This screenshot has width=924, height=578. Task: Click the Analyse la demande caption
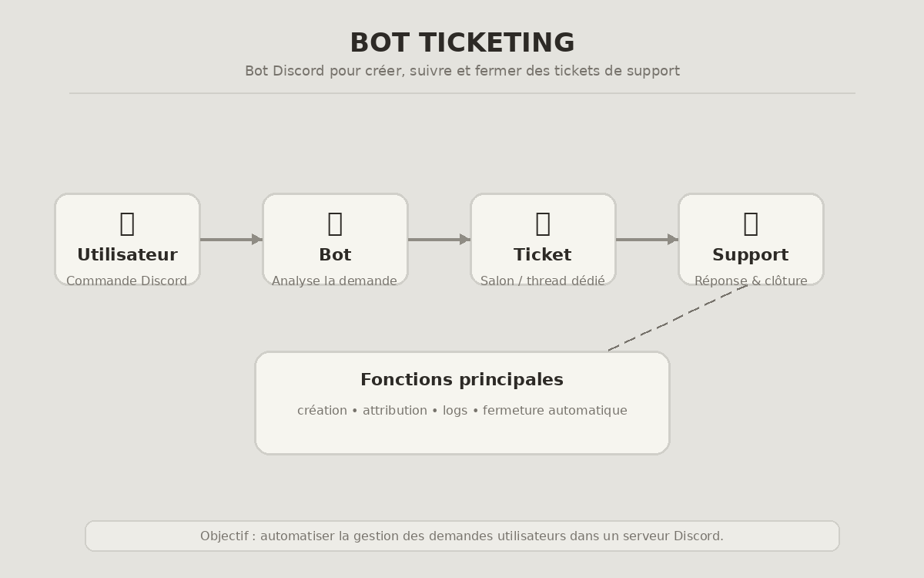(x=335, y=281)
